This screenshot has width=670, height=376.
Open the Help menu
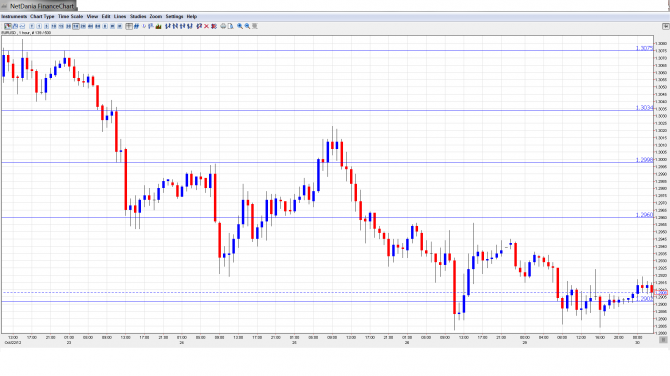click(192, 16)
